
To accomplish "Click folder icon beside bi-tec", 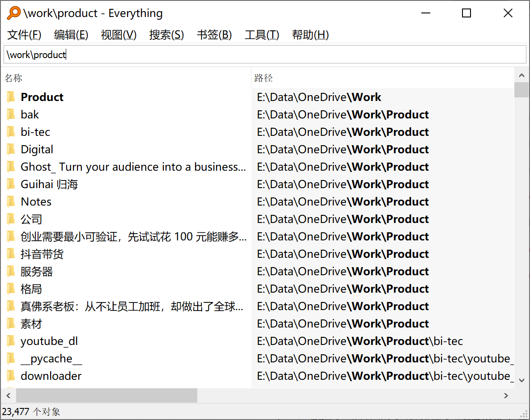I will pyautogui.click(x=11, y=132).
